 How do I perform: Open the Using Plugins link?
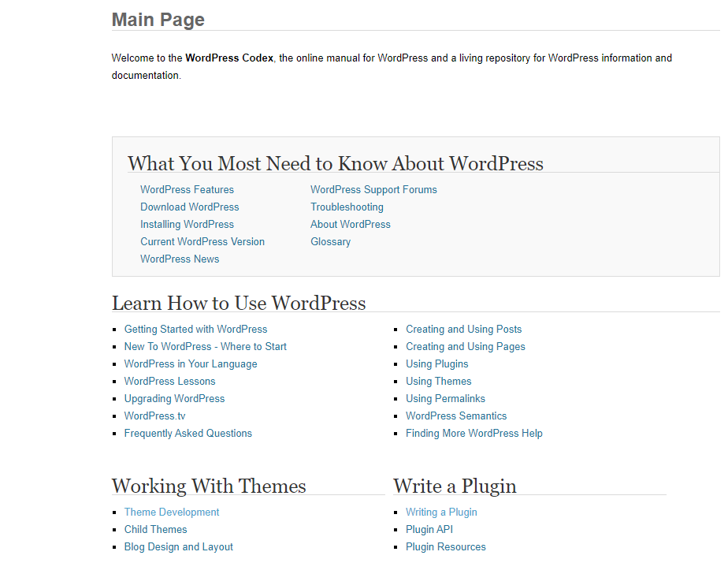(x=437, y=364)
